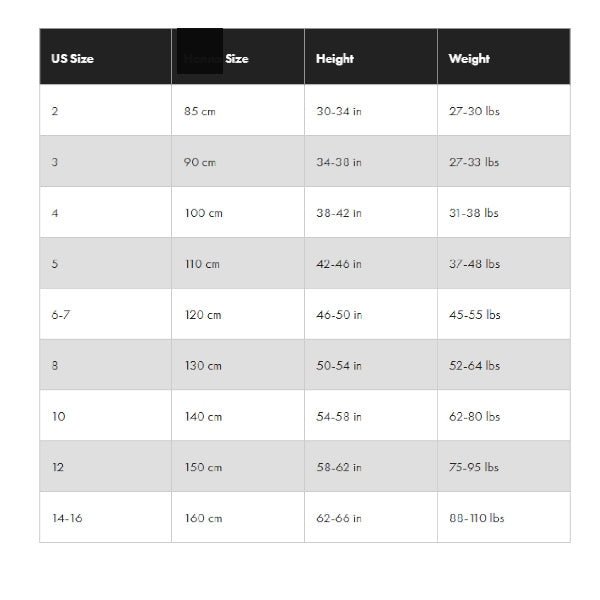600x600 pixels.
Task: Click the US size 6-7 cell
Action: pyautogui.click(x=105, y=313)
